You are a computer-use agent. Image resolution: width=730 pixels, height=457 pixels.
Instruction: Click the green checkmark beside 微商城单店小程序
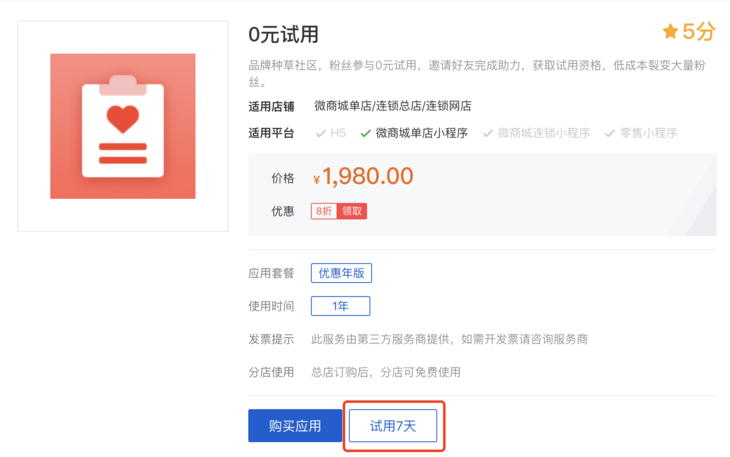point(365,134)
